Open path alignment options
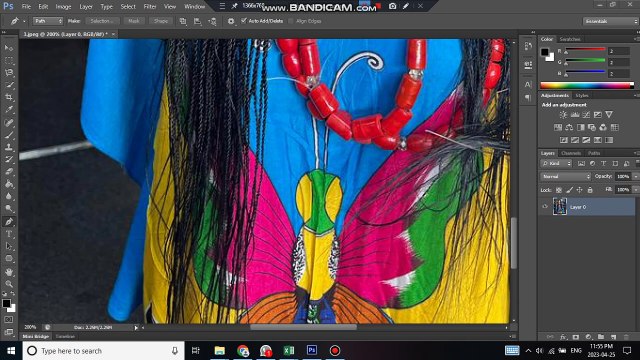 click(x=198, y=21)
